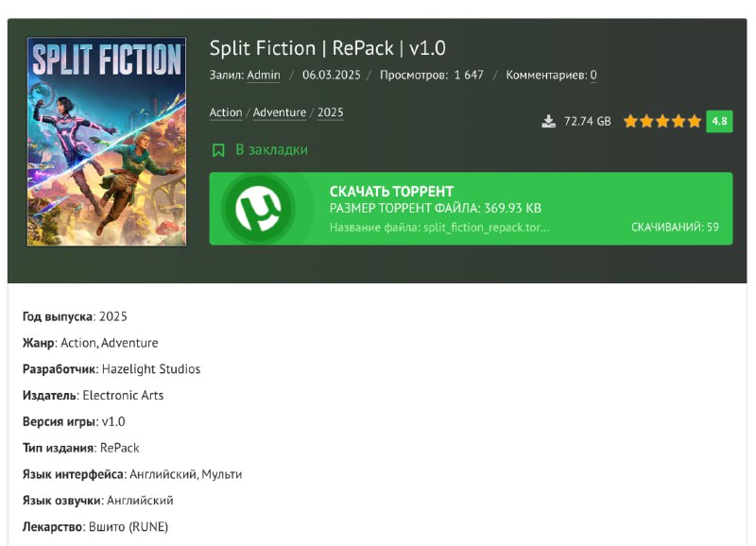Click the Split Fiction RePack title heading
756x546 pixels.
[327, 48]
